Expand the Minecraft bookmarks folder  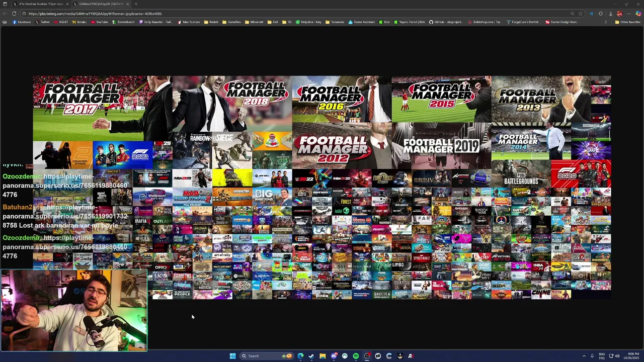(254, 22)
